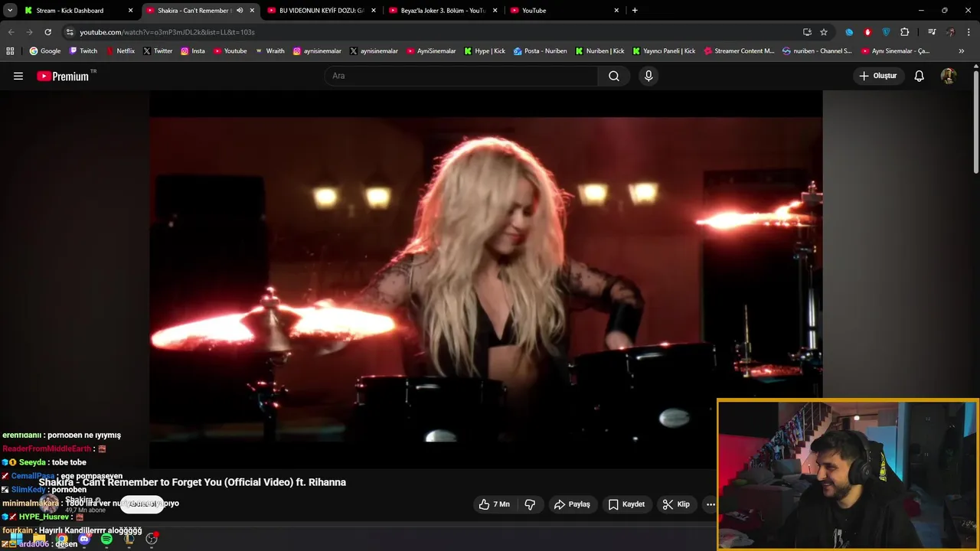Open the blue round extension icon
Viewport: 980px width, 551px height.
tap(849, 32)
